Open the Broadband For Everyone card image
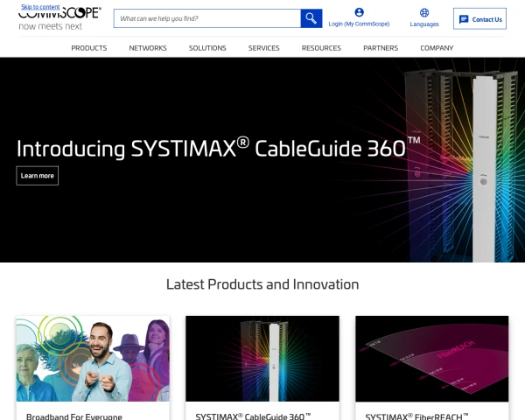This screenshot has width=525, height=420. pyautogui.click(x=93, y=359)
